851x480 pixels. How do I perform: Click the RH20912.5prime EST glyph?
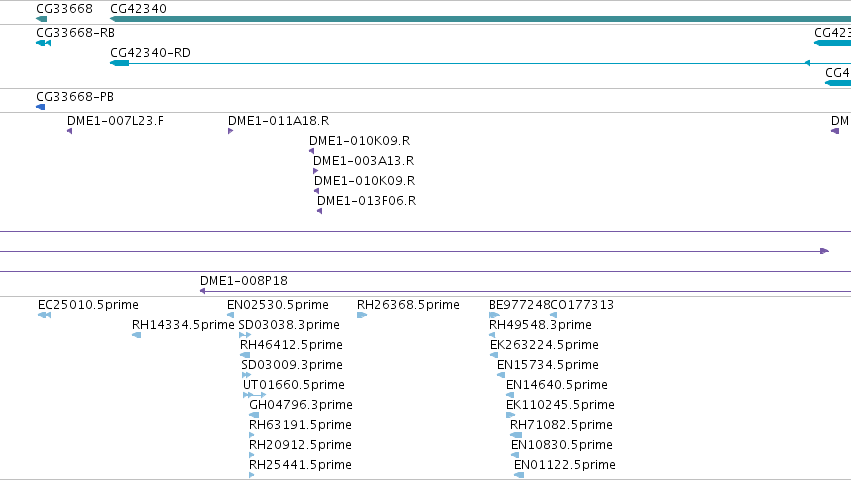252,455
